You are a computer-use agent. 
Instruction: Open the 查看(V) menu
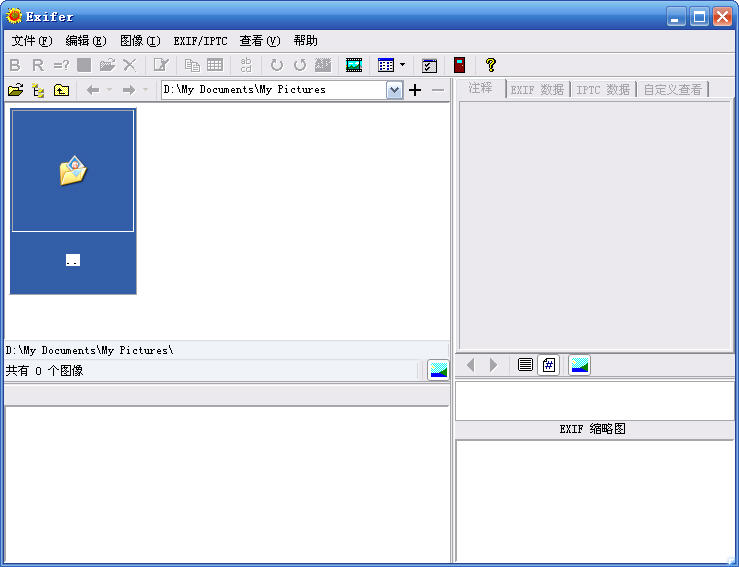coord(260,41)
